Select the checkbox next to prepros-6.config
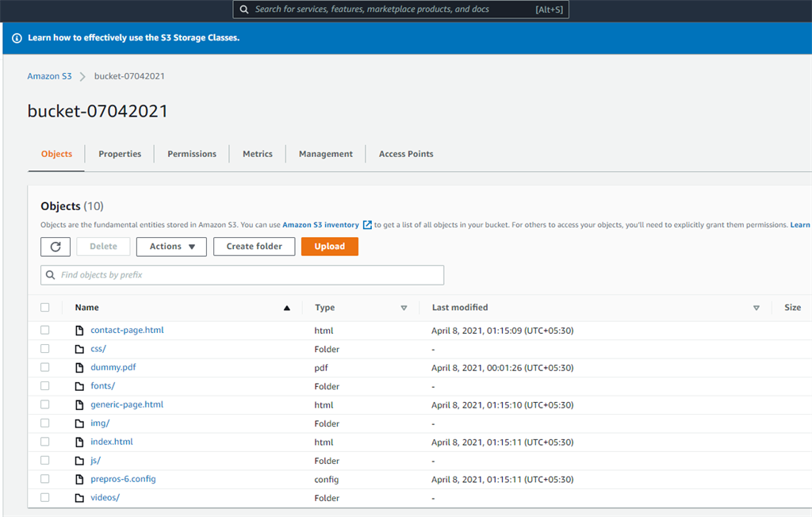The width and height of the screenshot is (812, 517). pyautogui.click(x=45, y=479)
